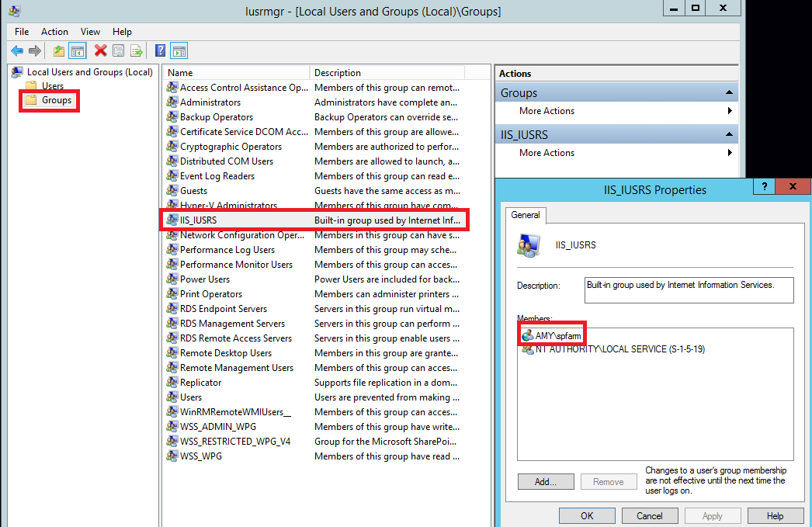Screen dimensions: 812x527
Task: Sort by the Name column header
Action: 237,72
